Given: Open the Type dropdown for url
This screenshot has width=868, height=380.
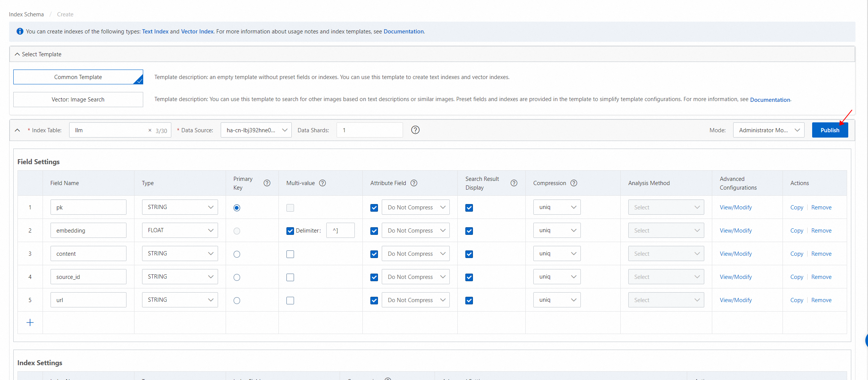Looking at the screenshot, I should coord(180,300).
